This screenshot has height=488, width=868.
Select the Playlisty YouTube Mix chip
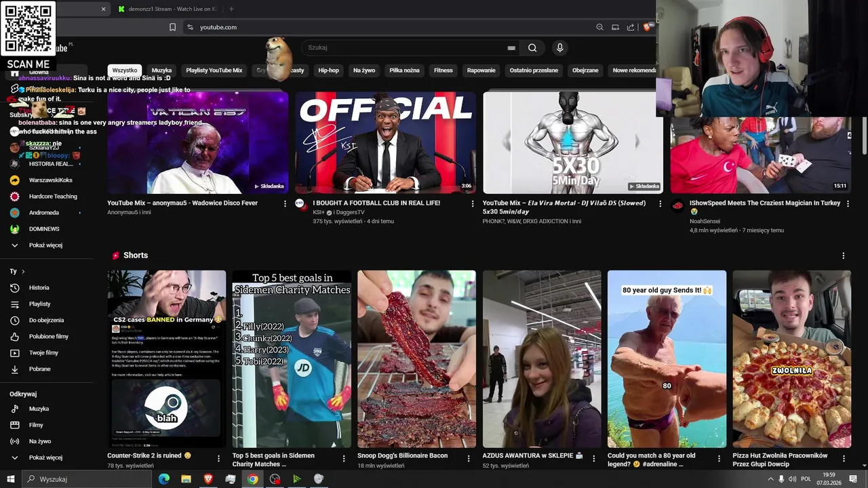click(x=214, y=70)
